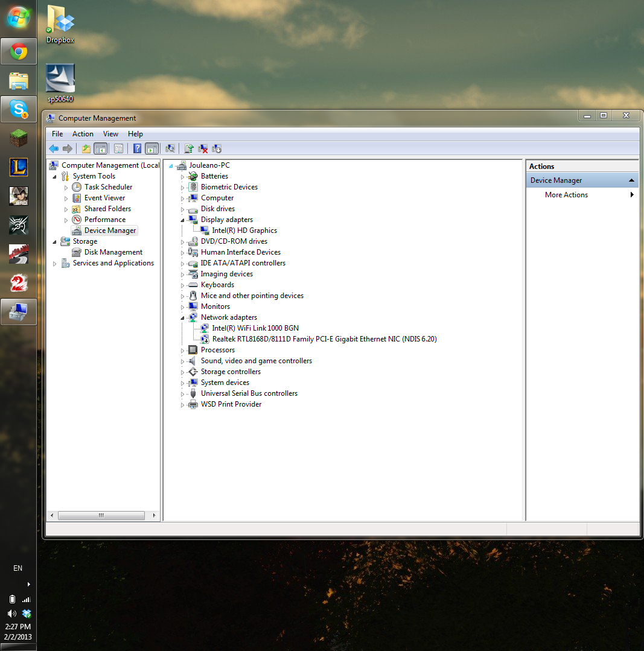
Task: Select Disk Management in the left tree
Action: (x=113, y=252)
